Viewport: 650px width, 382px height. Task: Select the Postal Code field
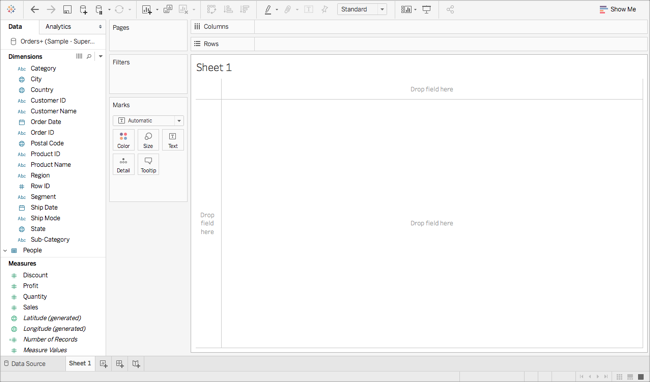[x=47, y=143]
